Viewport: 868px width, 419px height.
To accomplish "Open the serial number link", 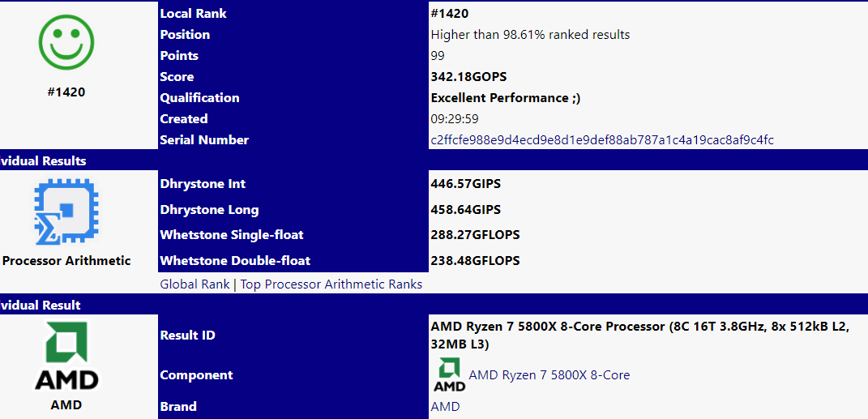I will click(602, 140).
